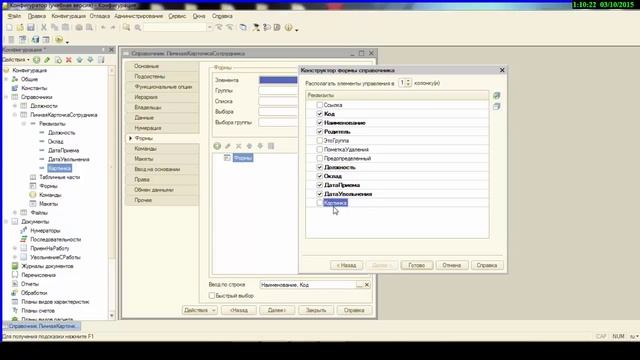
Task: Click the Uncheck all attributes icon in the constructor
Action: [496, 107]
